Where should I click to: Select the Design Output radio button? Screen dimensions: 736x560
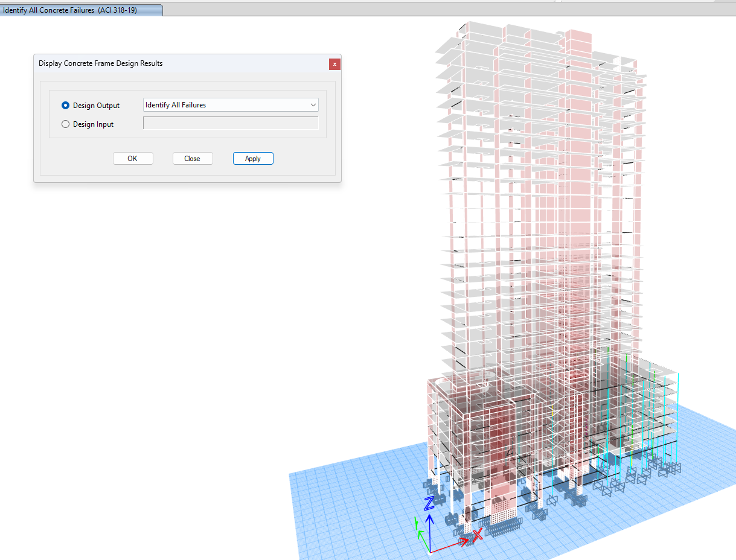click(66, 106)
